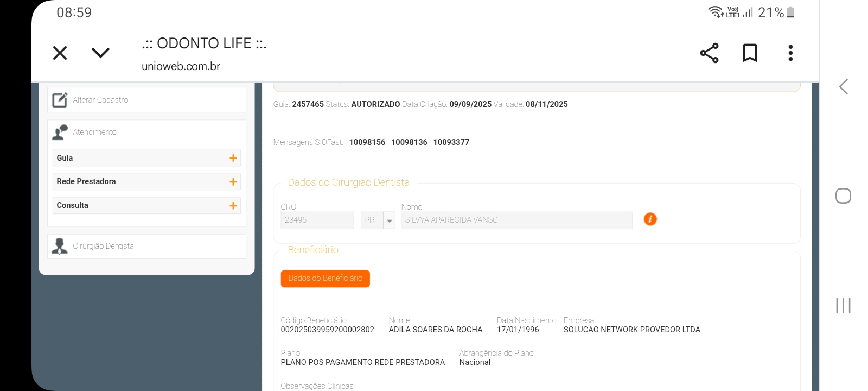Tap the Android home navigation button

[843, 195]
